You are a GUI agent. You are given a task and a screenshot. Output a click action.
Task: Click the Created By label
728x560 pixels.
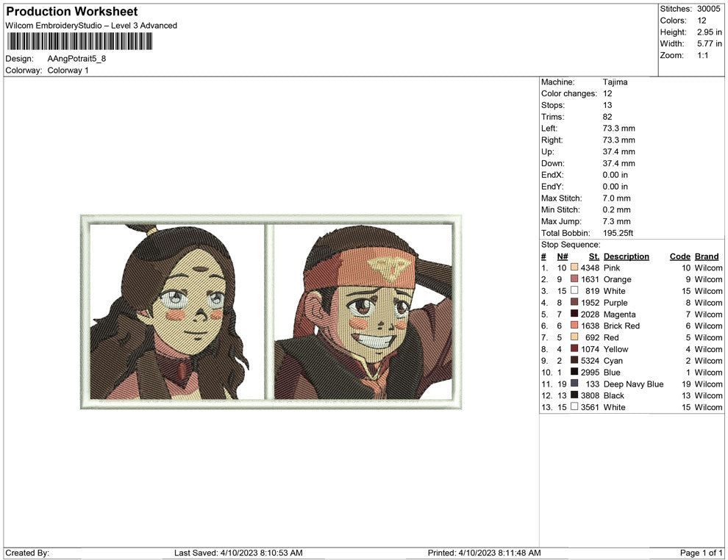pyautogui.click(x=27, y=553)
